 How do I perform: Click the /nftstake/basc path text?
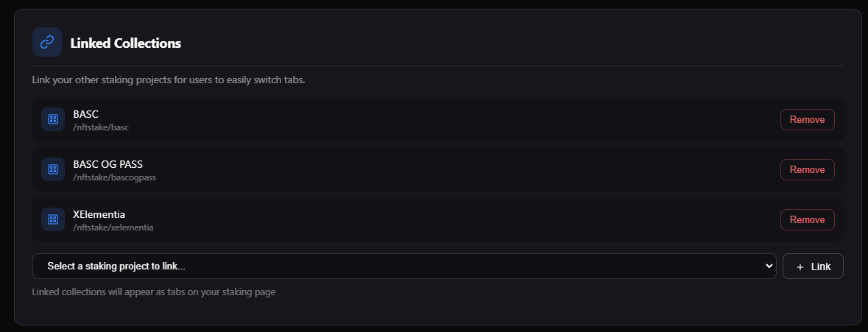click(101, 127)
